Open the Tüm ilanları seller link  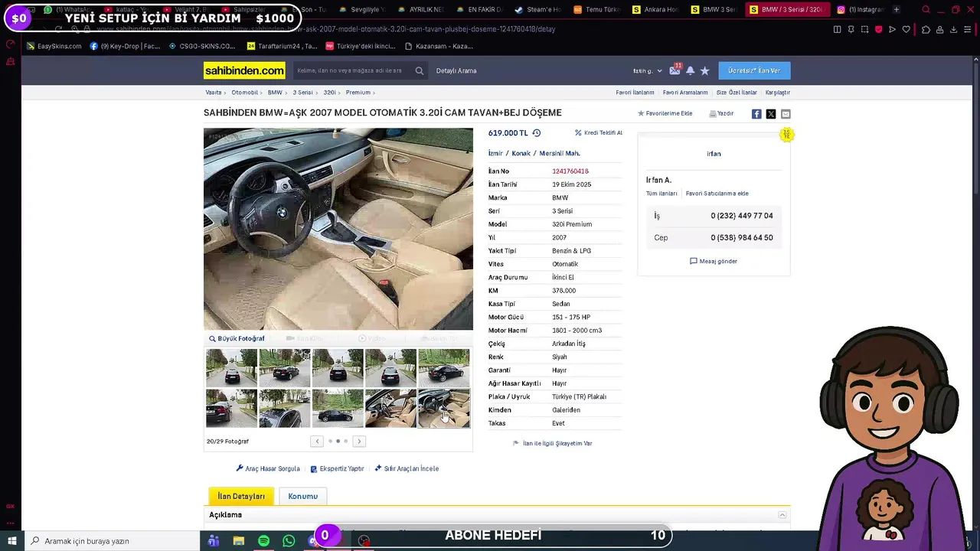(x=661, y=194)
